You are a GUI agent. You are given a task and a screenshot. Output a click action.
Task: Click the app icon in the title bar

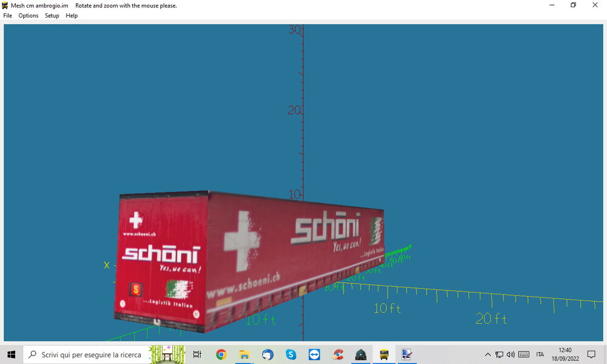pyautogui.click(x=5, y=5)
